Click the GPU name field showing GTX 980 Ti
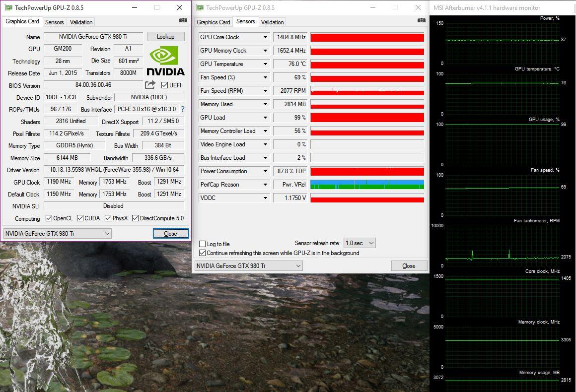Image resolution: width=576 pixels, height=392 pixels. coord(93,36)
